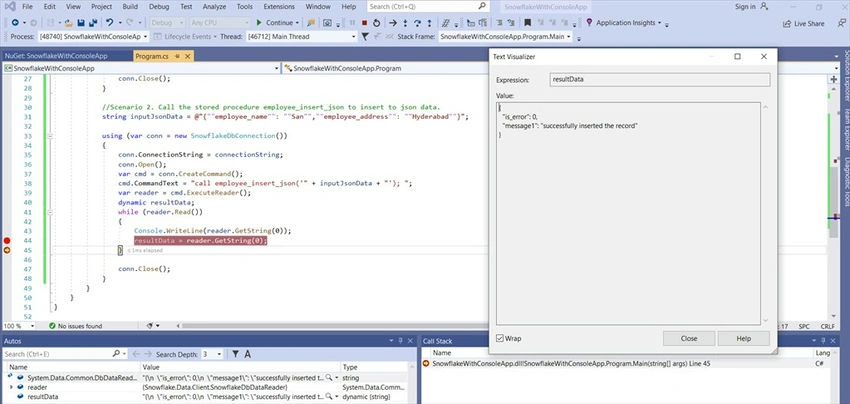Click the top Search (Ctrl+Q) box

(x=428, y=7)
